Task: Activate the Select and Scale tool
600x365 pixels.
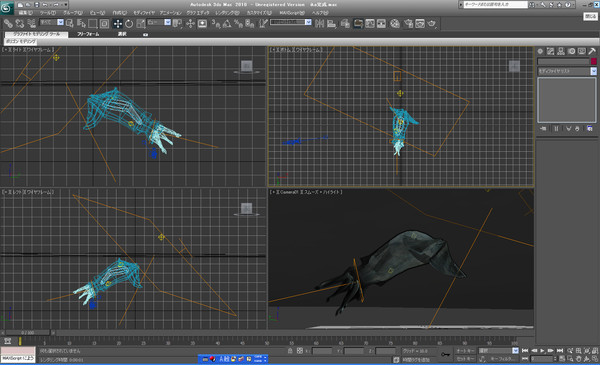Action: point(141,24)
